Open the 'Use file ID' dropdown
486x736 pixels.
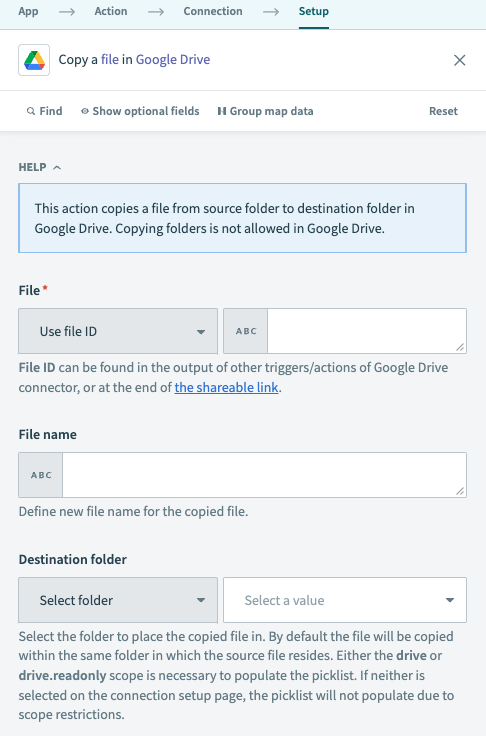[x=118, y=331]
